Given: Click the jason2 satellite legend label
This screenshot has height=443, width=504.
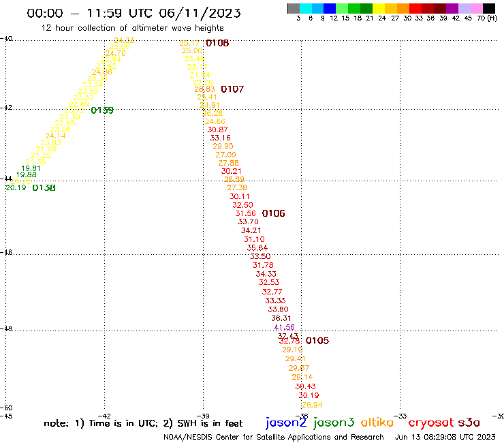Looking at the screenshot, I should click(286, 423).
